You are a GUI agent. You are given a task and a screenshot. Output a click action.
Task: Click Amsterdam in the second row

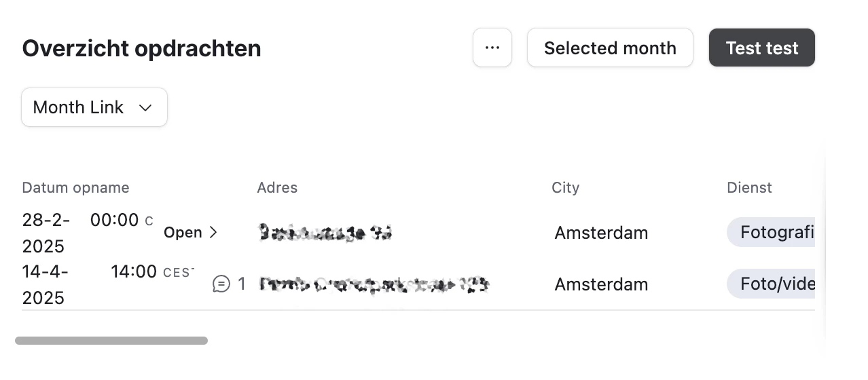tap(601, 284)
